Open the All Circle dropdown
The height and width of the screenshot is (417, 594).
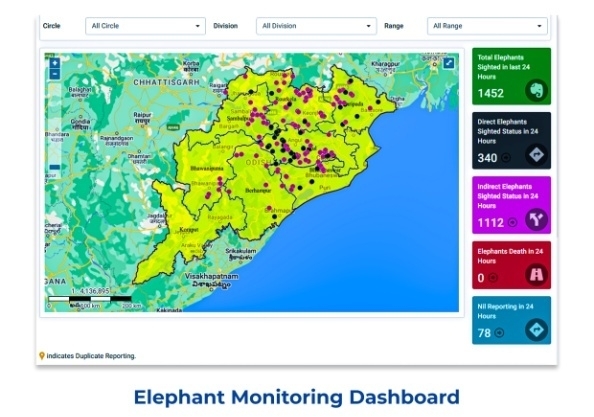click(x=145, y=26)
